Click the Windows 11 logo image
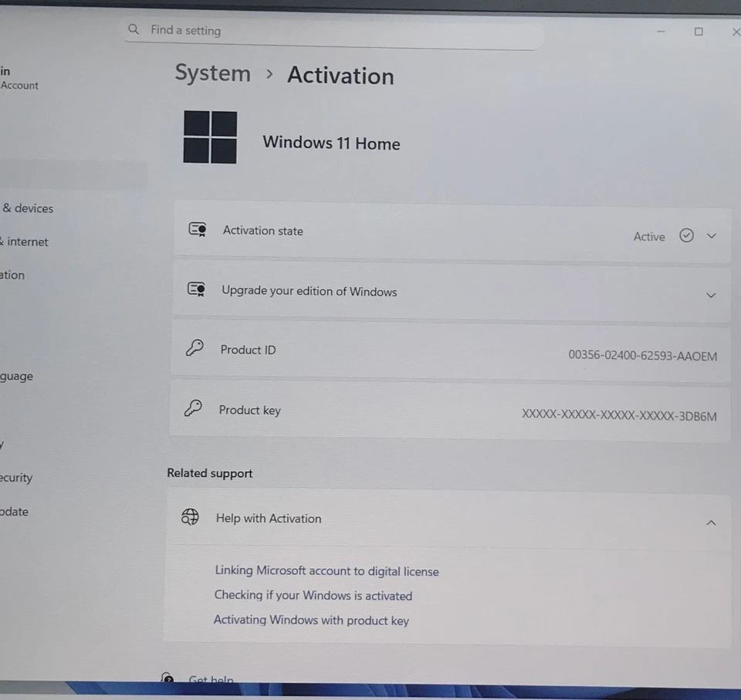The width and height of the screenshot is (741, 700). 210,137
